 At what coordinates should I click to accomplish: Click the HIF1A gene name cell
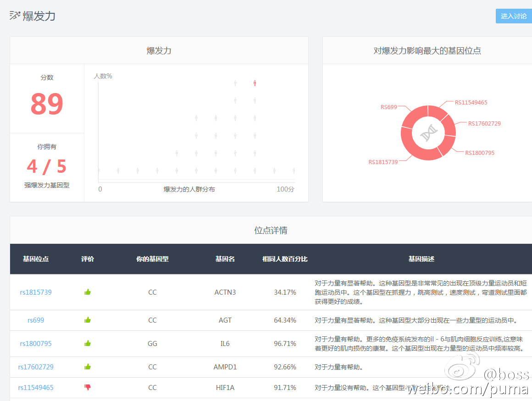225,387
